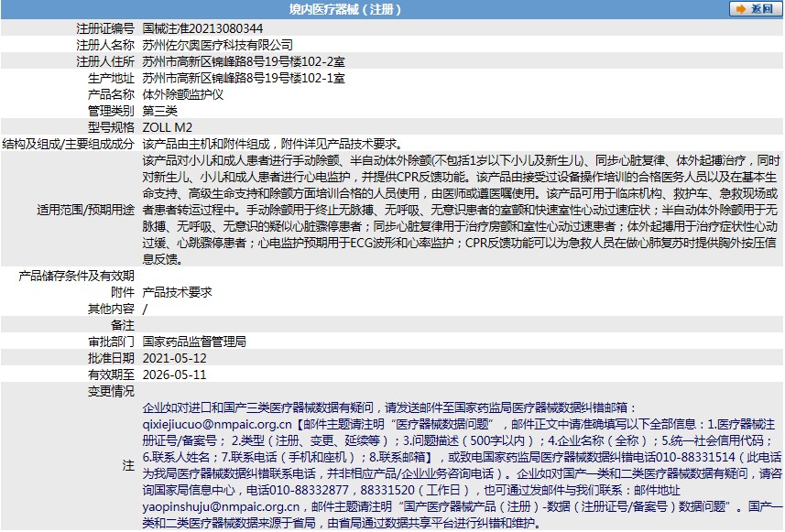Image resolution: width=785 pixels, height=532 pixels.
Task: Click the product name 体外除颤监护仪
Action: click(x=182, y=94)
